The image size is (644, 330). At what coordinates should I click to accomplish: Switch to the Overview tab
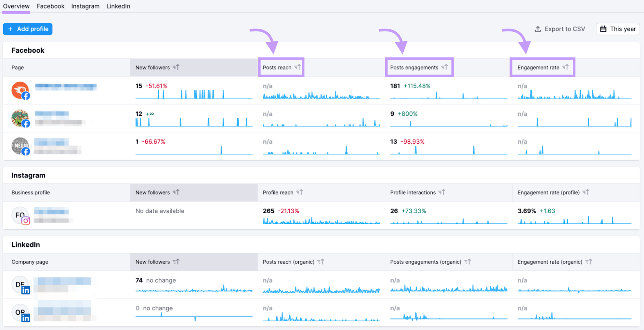click(16, 6)
